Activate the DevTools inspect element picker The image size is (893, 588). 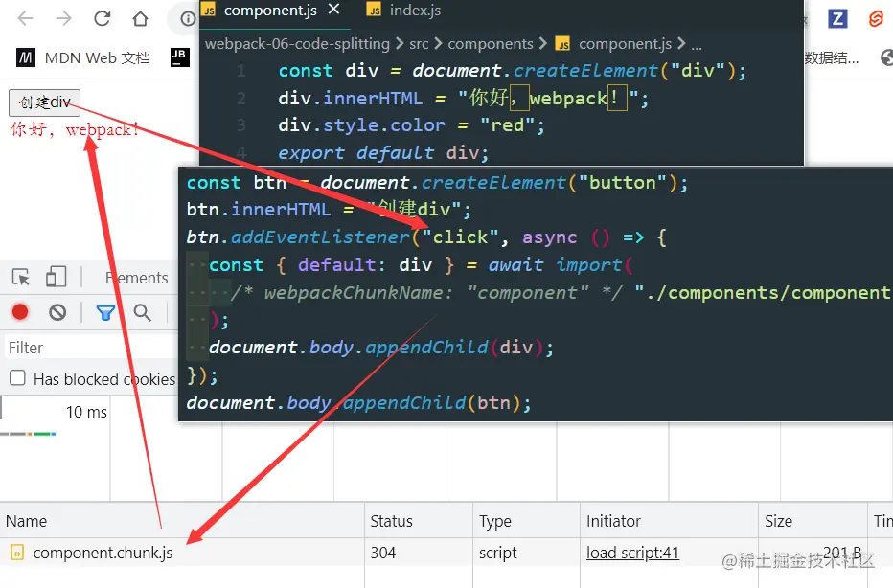(21, 277)
